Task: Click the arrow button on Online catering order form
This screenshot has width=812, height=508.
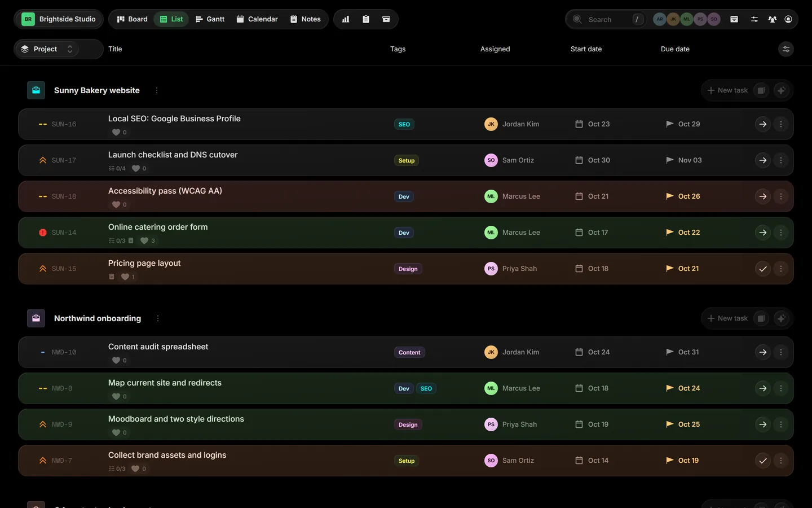Action: [763, 233]
